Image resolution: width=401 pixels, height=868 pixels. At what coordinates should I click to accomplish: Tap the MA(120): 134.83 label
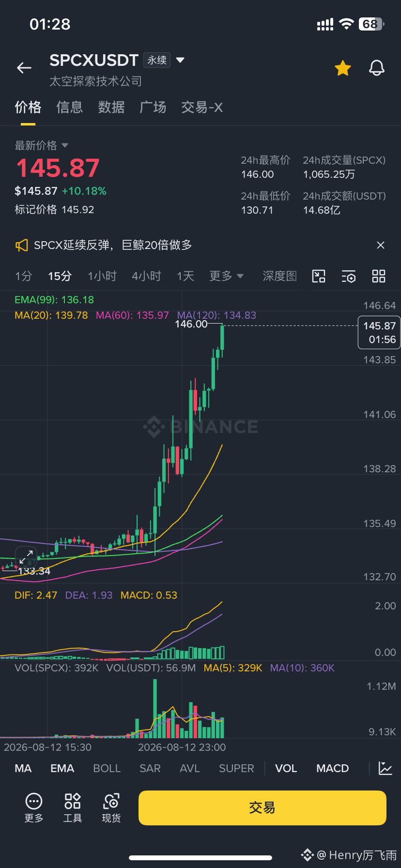216,315
